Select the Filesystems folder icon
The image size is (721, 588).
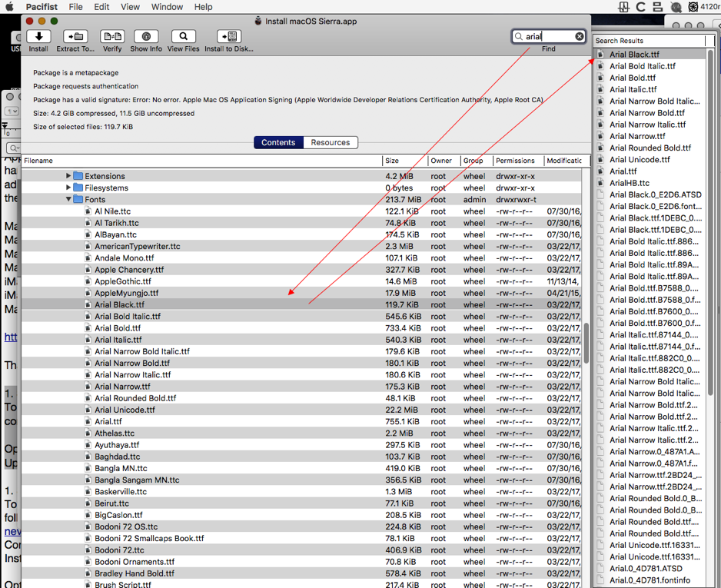(78, 188)
